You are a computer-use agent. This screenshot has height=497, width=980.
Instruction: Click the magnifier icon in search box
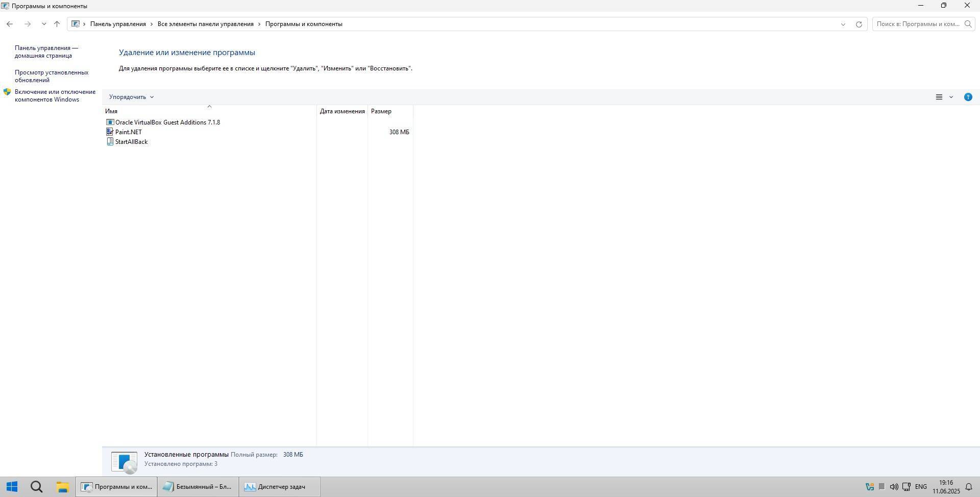tap(968, 24)
